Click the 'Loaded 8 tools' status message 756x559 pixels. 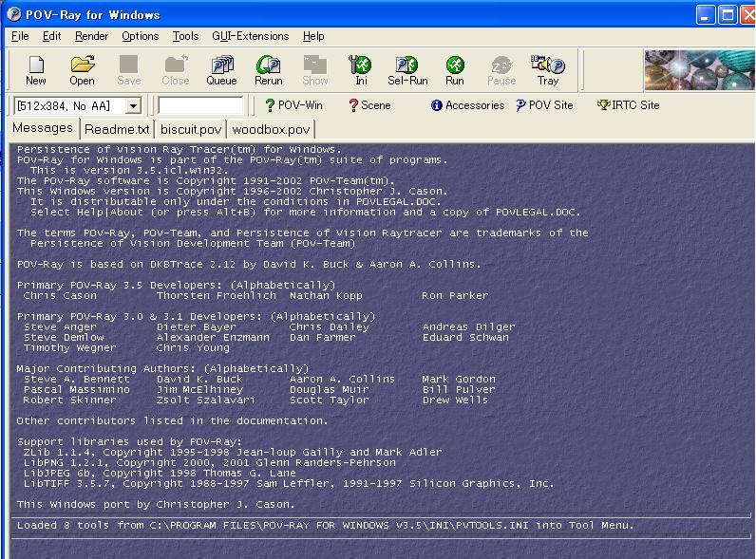tap(326, 525)
